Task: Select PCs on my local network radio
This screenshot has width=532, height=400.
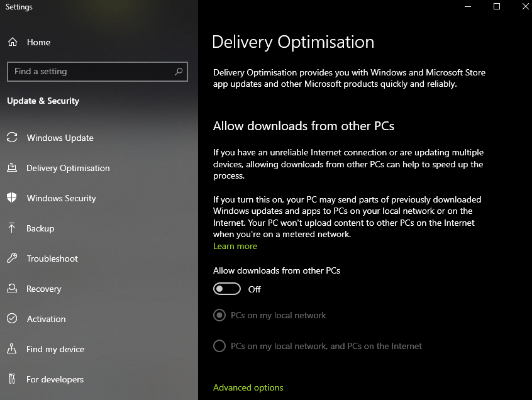Action: (219, 315)
